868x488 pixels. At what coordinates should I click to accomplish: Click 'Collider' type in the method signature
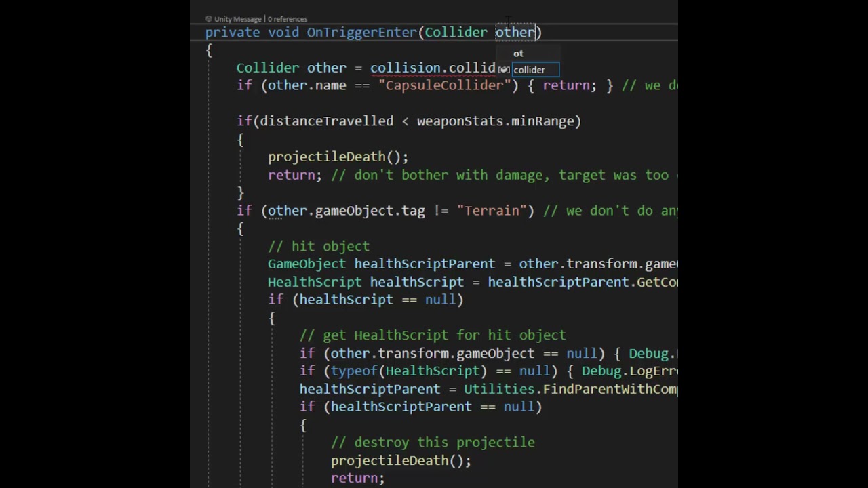456,32
